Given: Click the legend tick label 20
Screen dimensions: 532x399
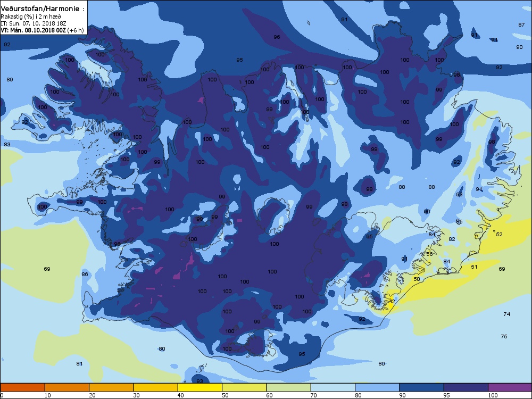Looking at the screenshot, I should click(92, 395).
